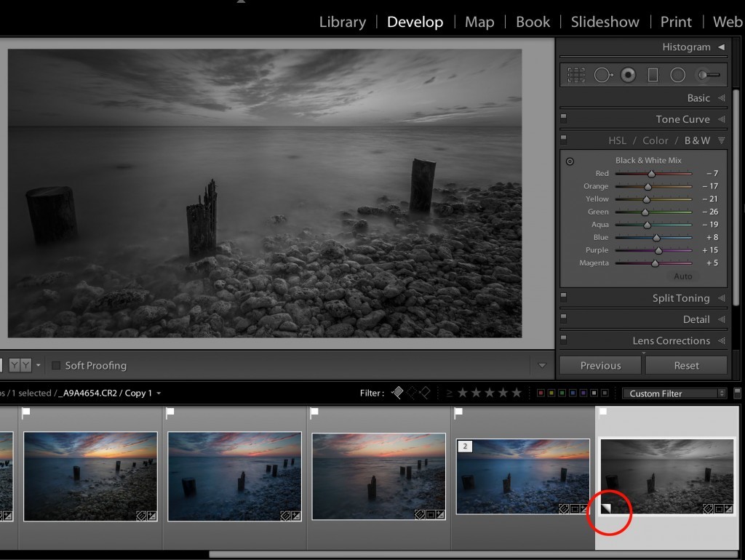Open the Red Eye Correction tool
Viewport: 745px width, 560px height.
coord(629,74)
